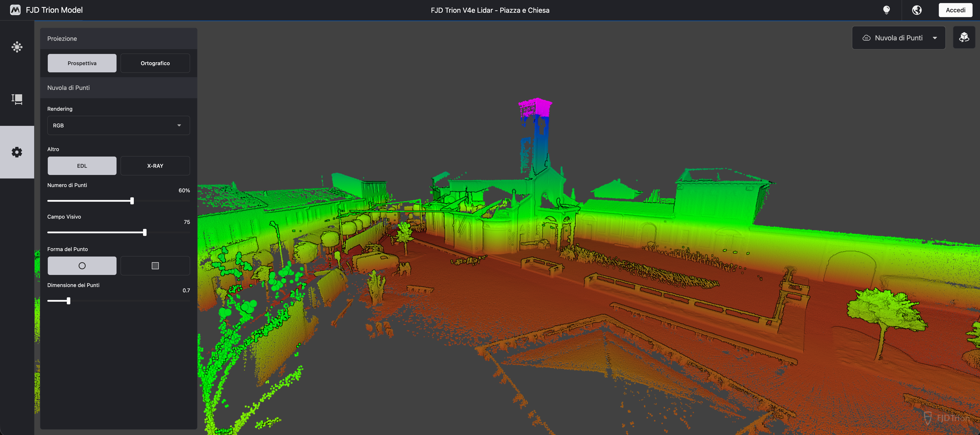Screen dimensions: 980x435
Task: Adjust the Campo Visivo slider handle
Action: tap(145, 232)
